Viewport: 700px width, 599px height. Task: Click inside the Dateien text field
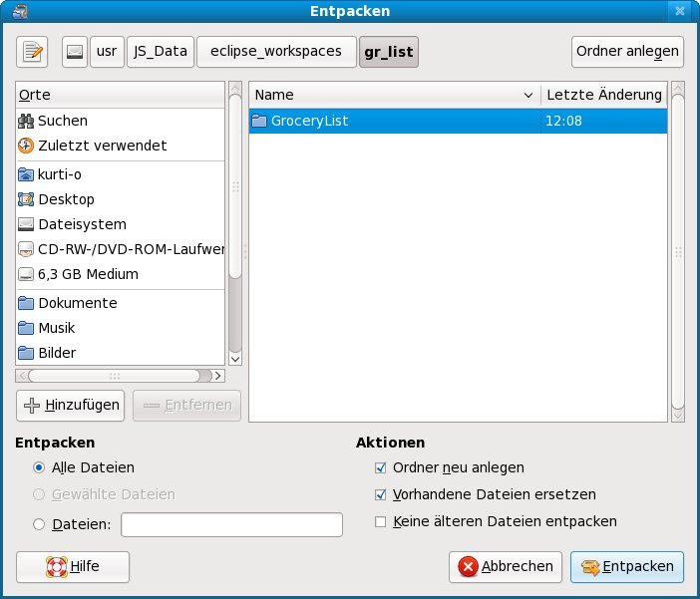(x=231, y=525)
